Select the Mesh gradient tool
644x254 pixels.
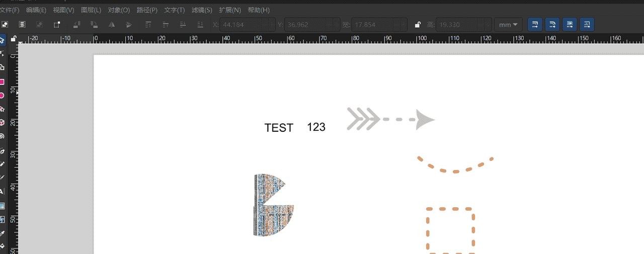point(2,219)
